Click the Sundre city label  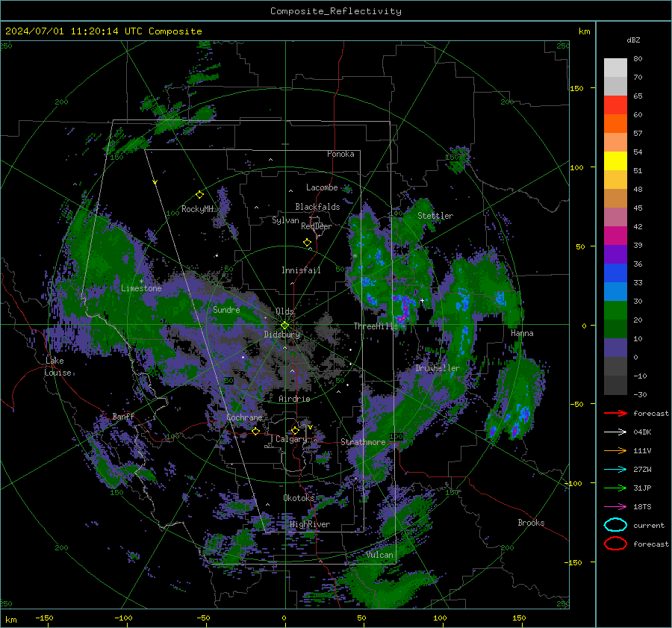point(226,310)
